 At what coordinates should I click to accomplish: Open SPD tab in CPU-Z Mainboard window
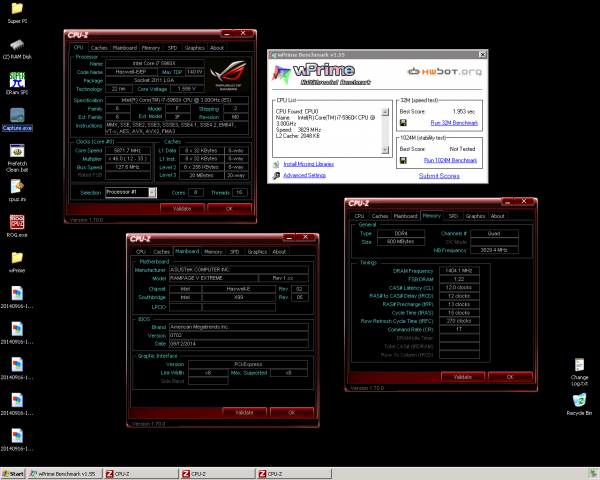(235, 252)
